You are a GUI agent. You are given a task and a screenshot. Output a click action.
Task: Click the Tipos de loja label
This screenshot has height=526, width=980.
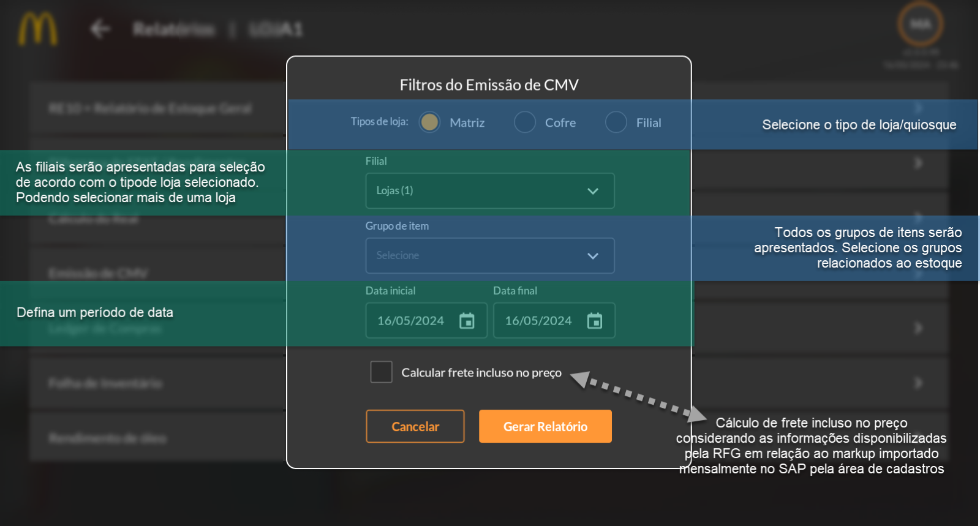379,121
